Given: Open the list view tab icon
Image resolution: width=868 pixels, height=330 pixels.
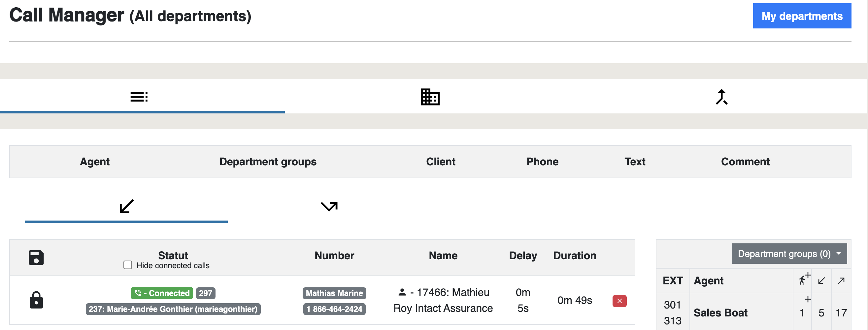Looking at the screenshot, I should 139,97.
